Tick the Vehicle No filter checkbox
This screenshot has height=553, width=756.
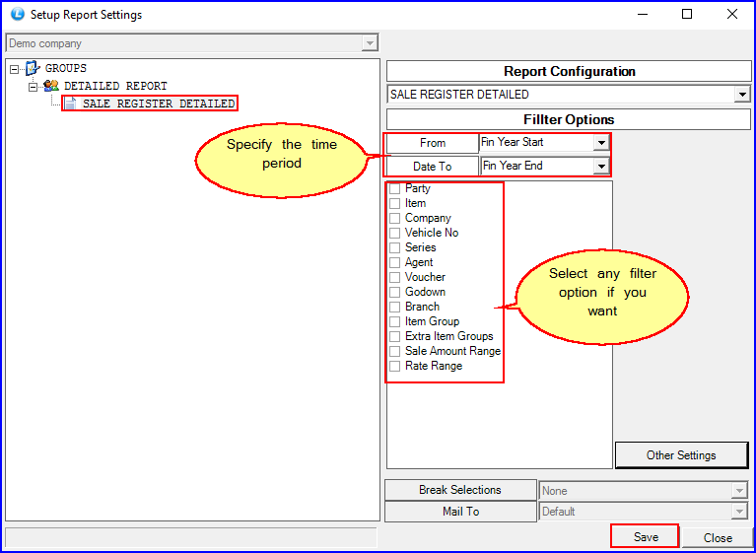(395, 233)
